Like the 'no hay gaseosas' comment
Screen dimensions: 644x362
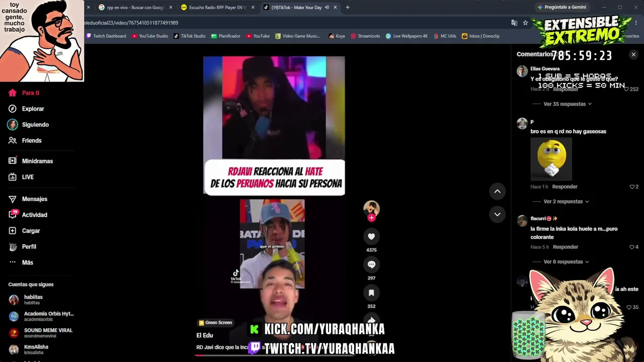coord(632,187)
